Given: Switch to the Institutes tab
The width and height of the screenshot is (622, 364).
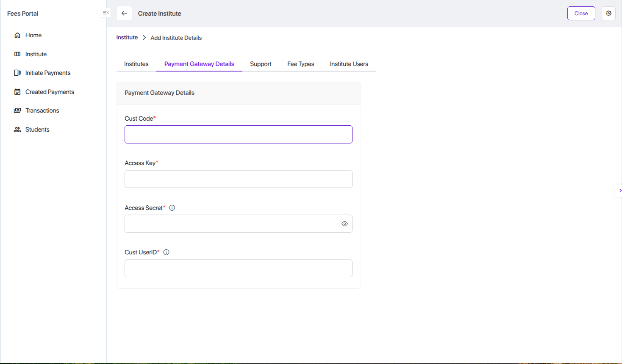Looking at the screenshot, I should [136, 64].
